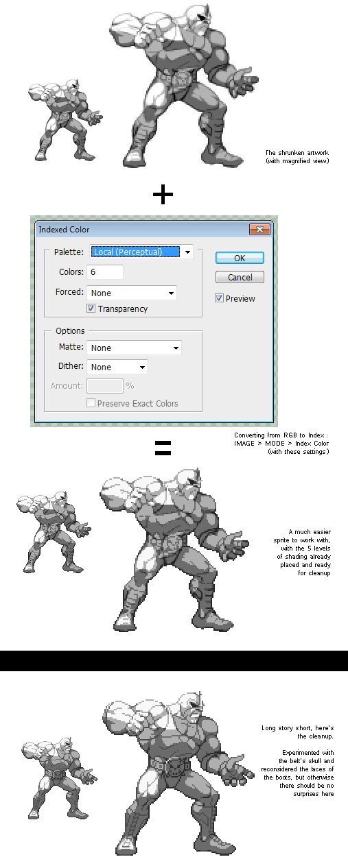The height and width of the screenshot is (868, 348).
Task: Open the Palette dropdown showing Local (Perceptual)
Action: coord(142,252)
